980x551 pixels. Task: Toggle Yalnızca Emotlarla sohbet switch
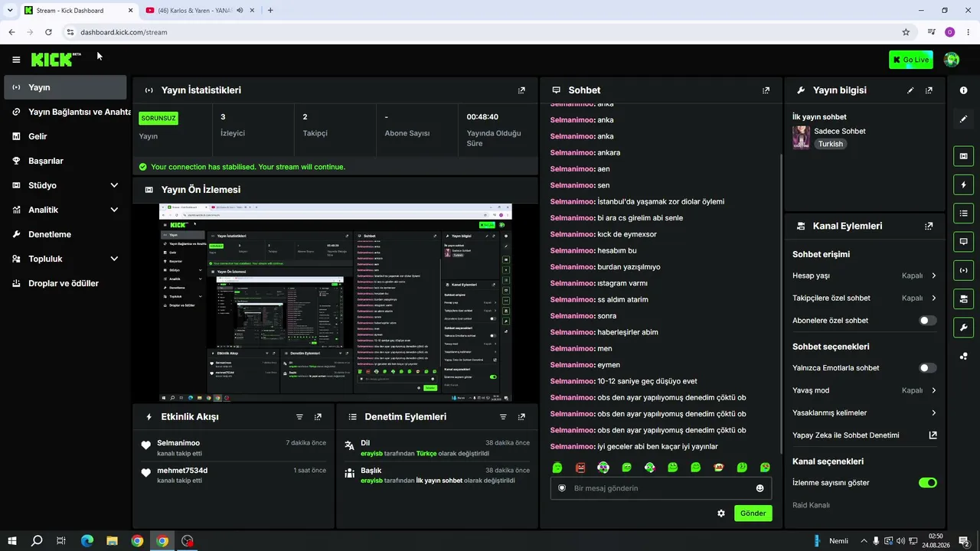pos(927,368)
